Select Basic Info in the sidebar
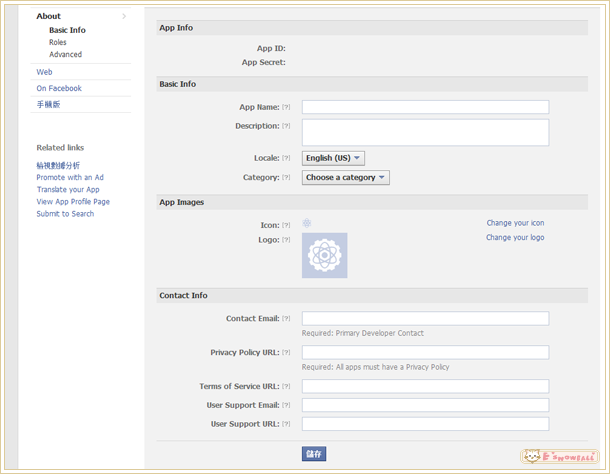The image size is (610, 474). (x=67, y=30)
